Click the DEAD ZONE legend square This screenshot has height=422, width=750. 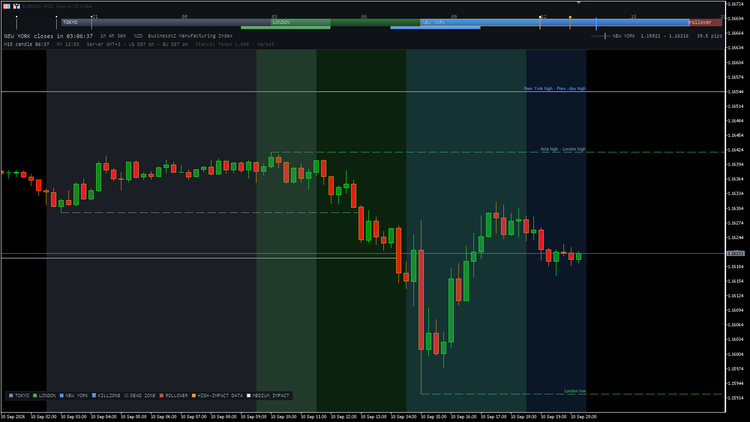[x=126, y=396]
